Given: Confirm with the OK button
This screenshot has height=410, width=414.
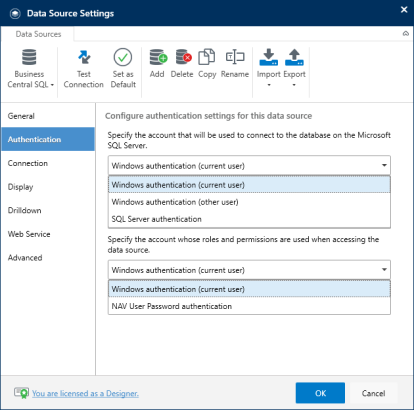Looking at the screenshot, I should point(320,393).
